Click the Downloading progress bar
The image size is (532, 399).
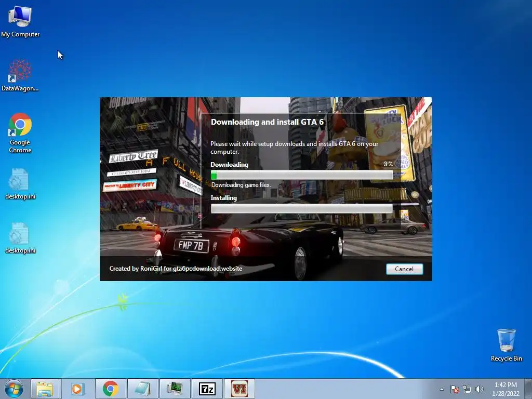click(x=302, y=175)
